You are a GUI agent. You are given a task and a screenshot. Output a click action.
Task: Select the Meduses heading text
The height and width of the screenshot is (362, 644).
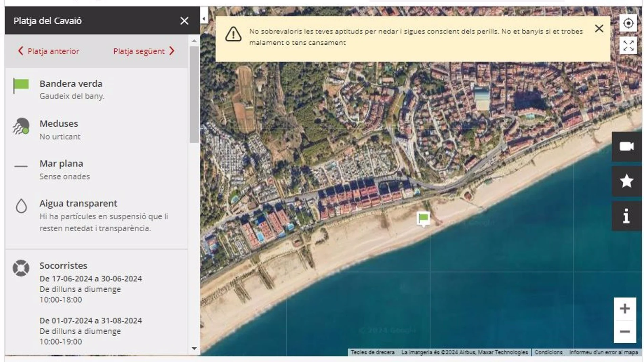pos(59,124)
